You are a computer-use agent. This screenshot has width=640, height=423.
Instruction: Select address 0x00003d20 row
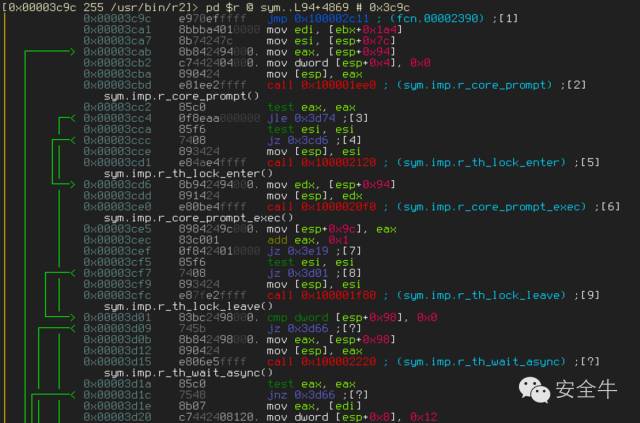pos(260,417)
